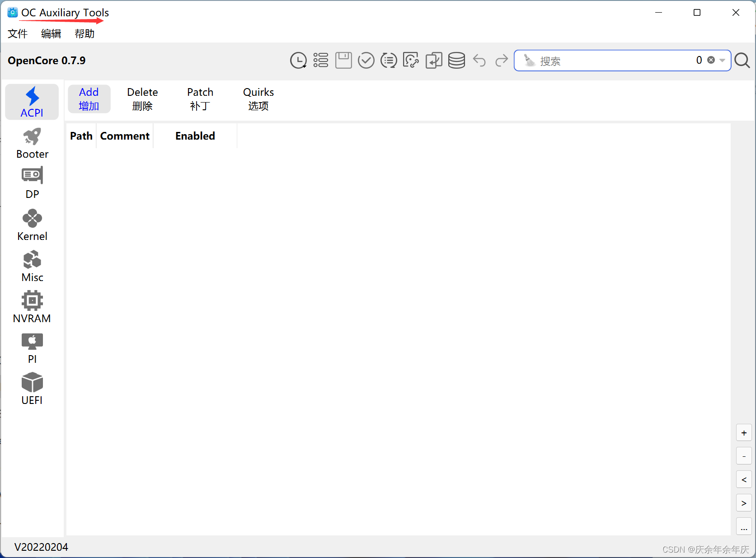Screen dimensions: 756x558
Task: Click the picture-with-pencil toolbar icon
Action: 411,61
